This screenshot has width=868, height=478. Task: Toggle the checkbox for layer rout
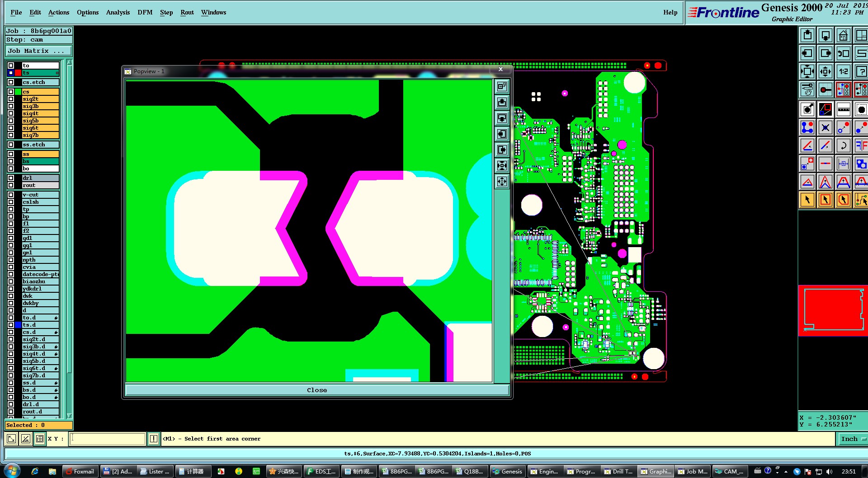(11, 185)
